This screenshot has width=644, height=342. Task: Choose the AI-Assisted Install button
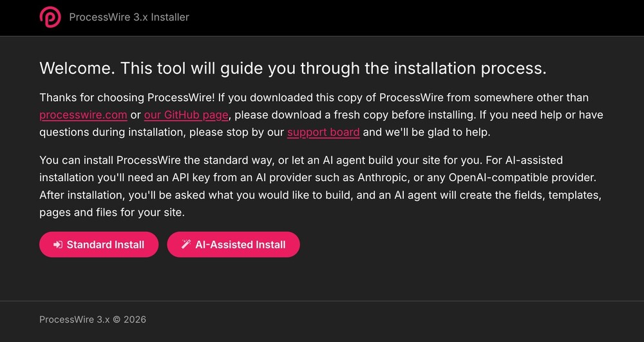pos(233,245)
